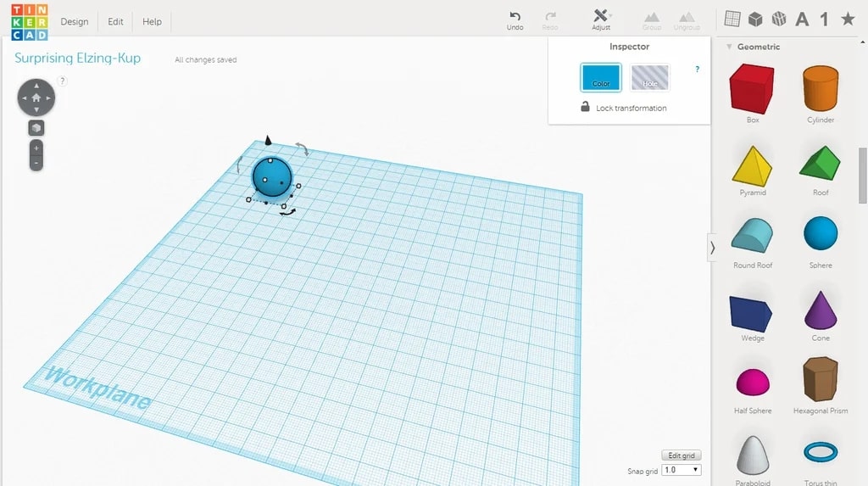The height and width of the screenshot is (486, 868).
Task: Rotate view right with the right arrow
Action: pyautogui.click(x=48, y=98)
